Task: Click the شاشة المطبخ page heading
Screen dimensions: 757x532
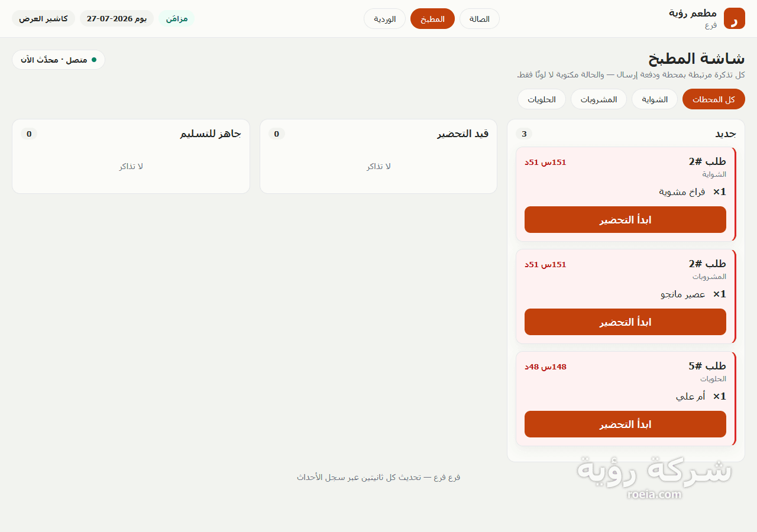Action: point(697,59)
